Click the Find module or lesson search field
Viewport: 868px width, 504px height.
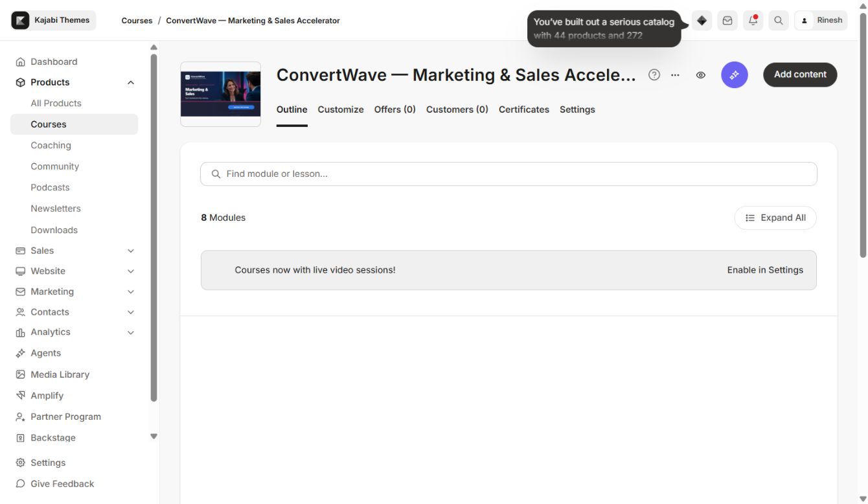pyautogui.click(x=508, y=174)
